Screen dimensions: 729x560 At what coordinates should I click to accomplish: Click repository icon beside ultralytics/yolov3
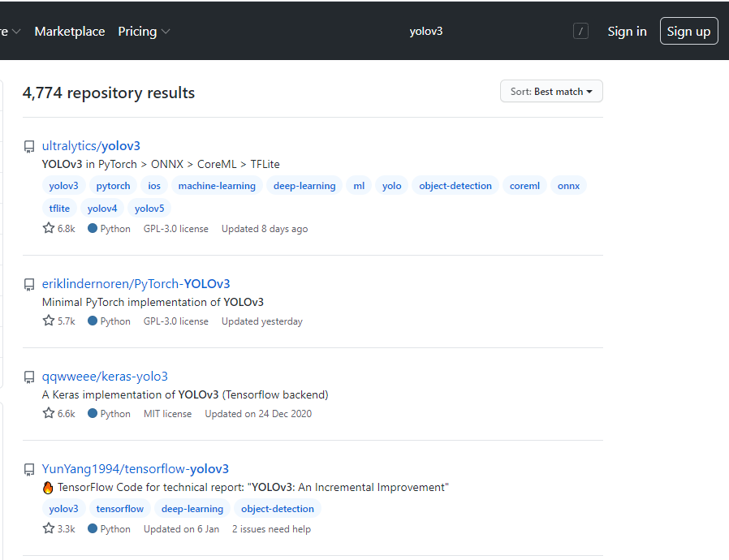(x=29, y=147)
